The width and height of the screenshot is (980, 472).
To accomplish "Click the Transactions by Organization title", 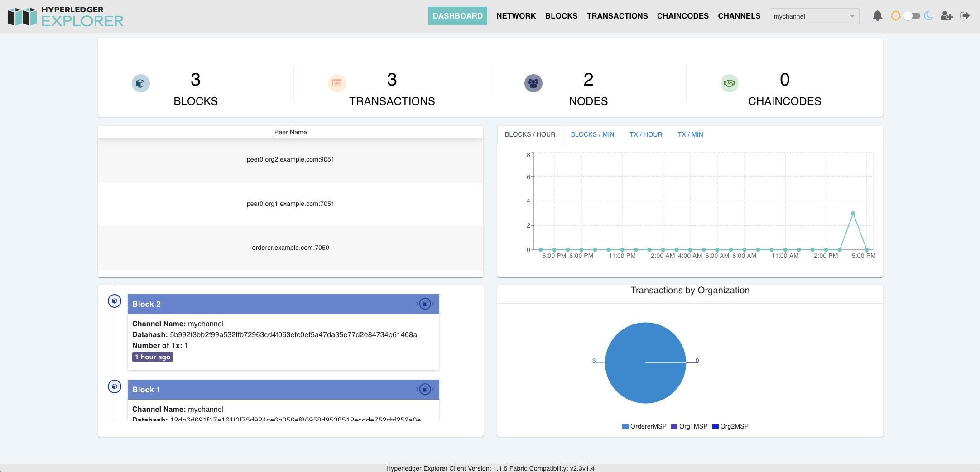I will coord(690,291).
